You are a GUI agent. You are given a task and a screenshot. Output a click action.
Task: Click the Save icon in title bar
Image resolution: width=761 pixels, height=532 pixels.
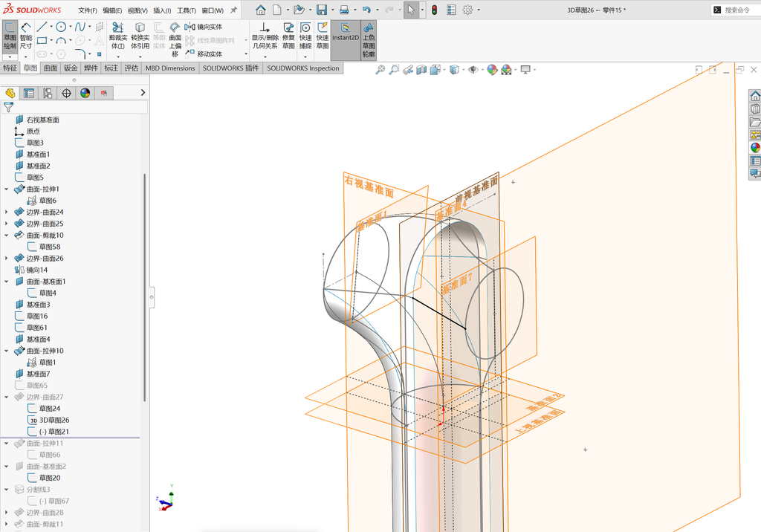pos(321,10)
